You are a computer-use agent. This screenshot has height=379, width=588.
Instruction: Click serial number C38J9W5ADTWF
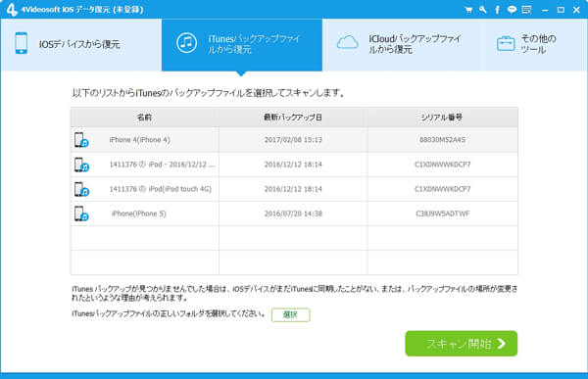[443, 213]
